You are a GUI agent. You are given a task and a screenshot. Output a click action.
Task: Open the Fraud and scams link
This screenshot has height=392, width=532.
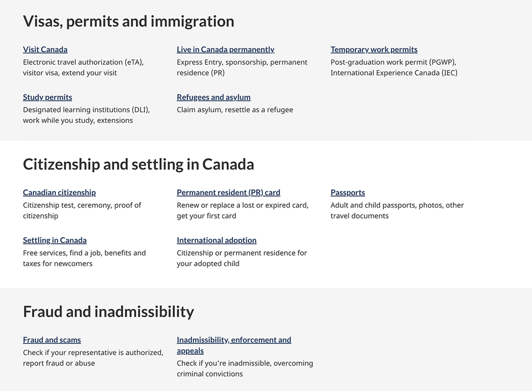(52, 340)
